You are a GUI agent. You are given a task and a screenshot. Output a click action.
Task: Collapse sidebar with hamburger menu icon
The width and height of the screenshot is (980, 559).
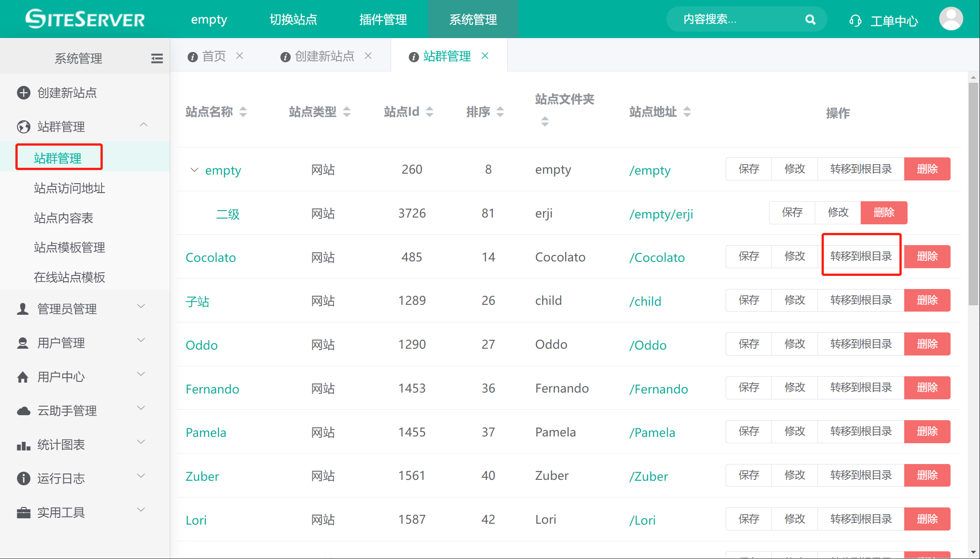pyautogui.click(x=157, y=58)
